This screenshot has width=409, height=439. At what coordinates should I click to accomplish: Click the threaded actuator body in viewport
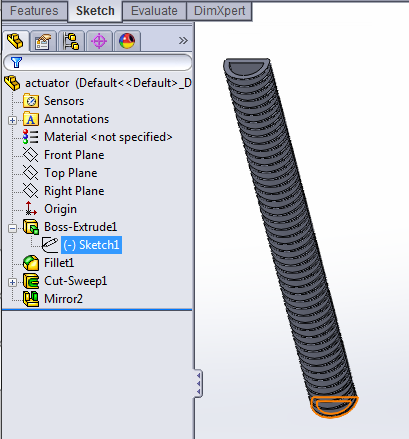click(x=289, y=233)
